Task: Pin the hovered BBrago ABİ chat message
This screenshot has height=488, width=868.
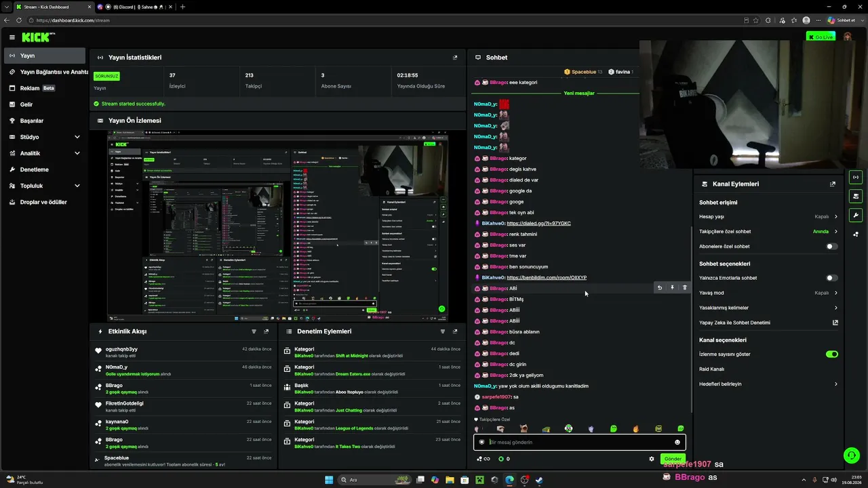Action: tap(672, 287)
